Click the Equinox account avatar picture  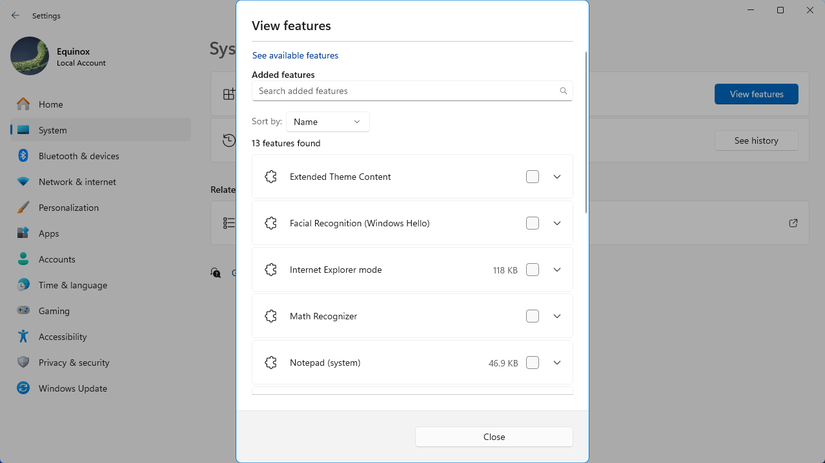(29, 56)
